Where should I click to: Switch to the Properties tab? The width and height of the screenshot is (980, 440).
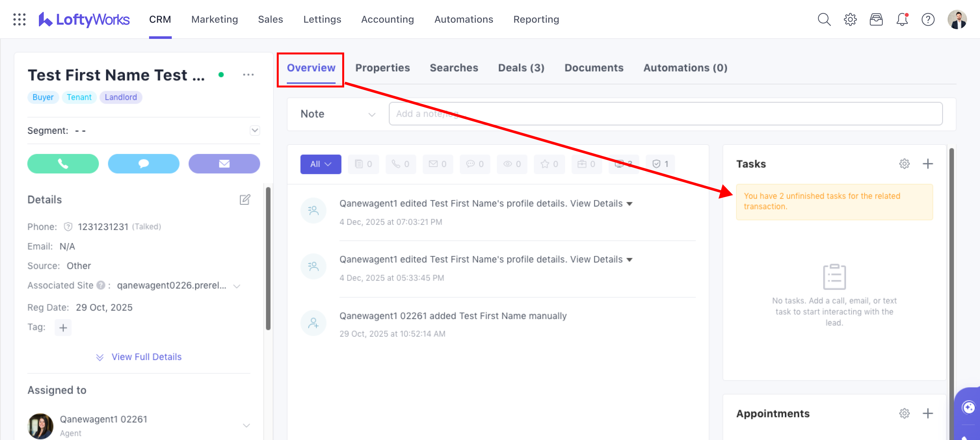(382, 68)
